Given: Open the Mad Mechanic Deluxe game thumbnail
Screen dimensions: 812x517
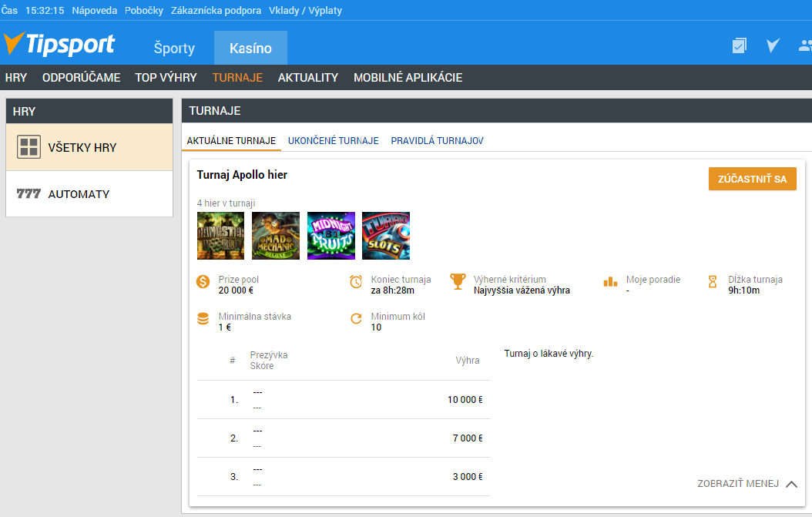Looking at the screenshot, I should [x=276, y=236].
